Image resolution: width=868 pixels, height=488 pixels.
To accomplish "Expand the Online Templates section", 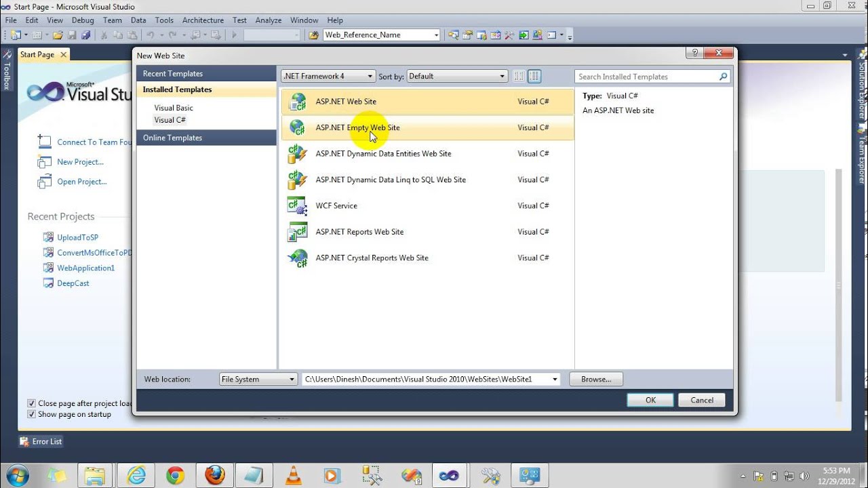I will [206, 138].
